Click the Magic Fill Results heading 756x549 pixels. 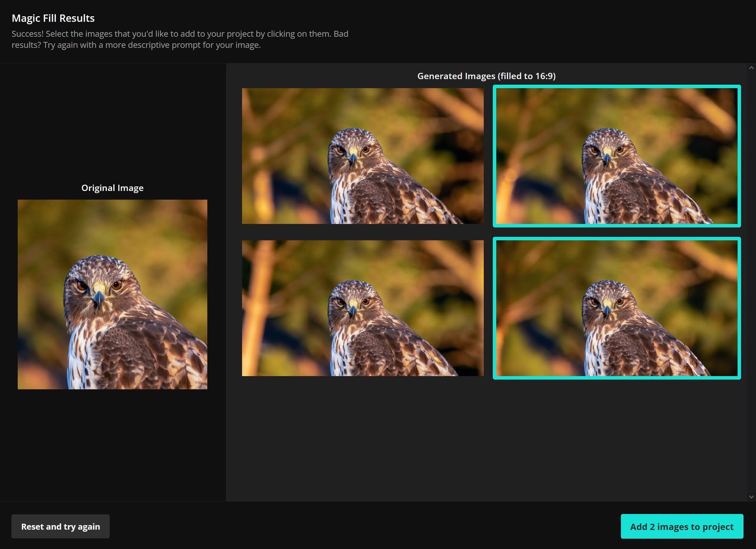pyautogui.click(x=53, y=18)
